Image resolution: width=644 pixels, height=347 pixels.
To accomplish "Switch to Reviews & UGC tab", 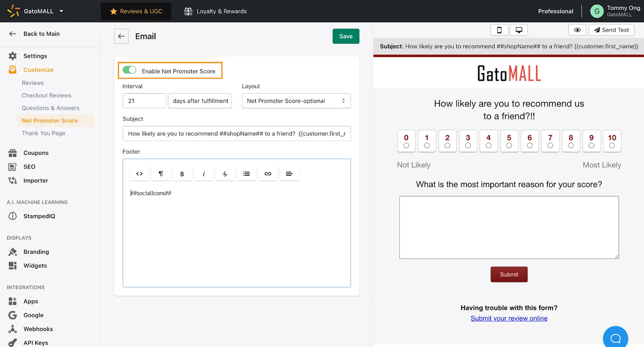I will pyautogui.click(x=136, y=11).
